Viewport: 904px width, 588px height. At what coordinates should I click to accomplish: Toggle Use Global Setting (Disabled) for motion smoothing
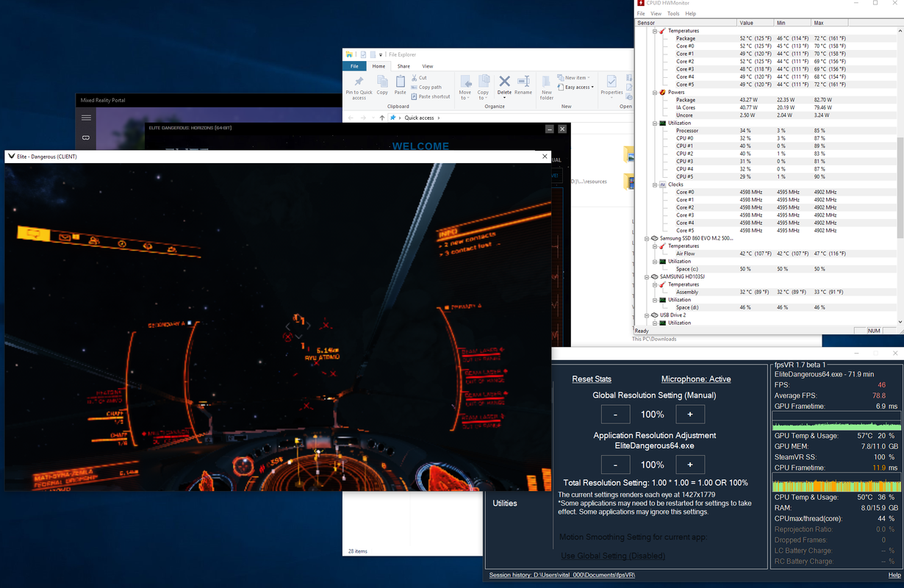(613, 556)
